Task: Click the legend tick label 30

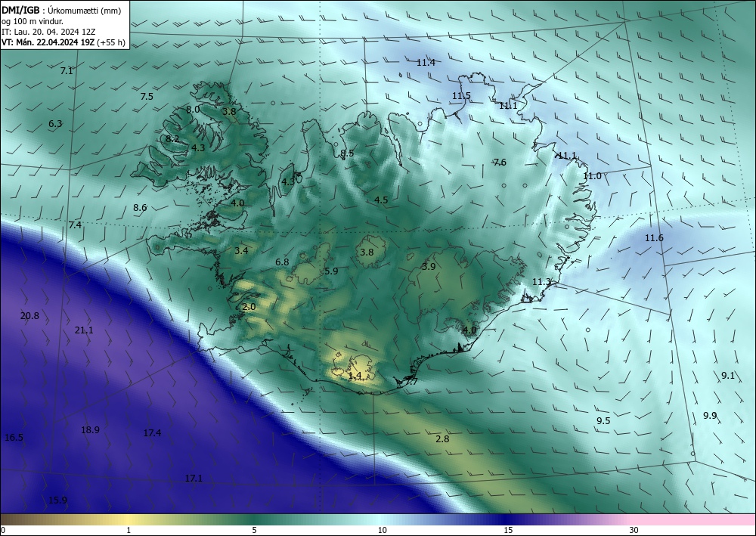Action: pyautogui.click(x=634, y=530)
